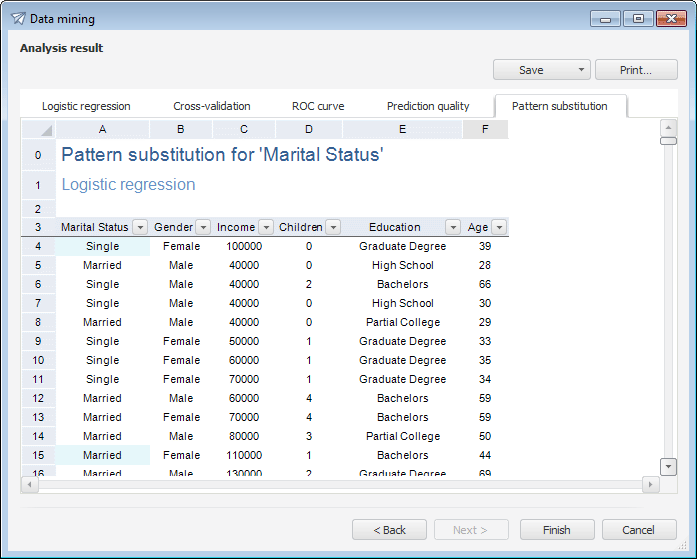Click the Data mining window title icon
This screenshot has width=697, height=559.
[17, 18]
